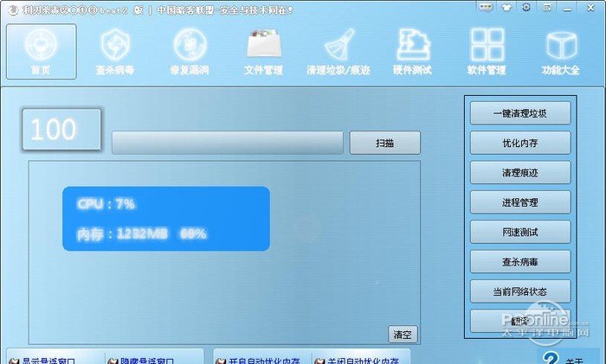Close the app with the X button
Image resolution: width=606 pixels, height=364 pixels.
pyautogui.click(x=590, y=7)
